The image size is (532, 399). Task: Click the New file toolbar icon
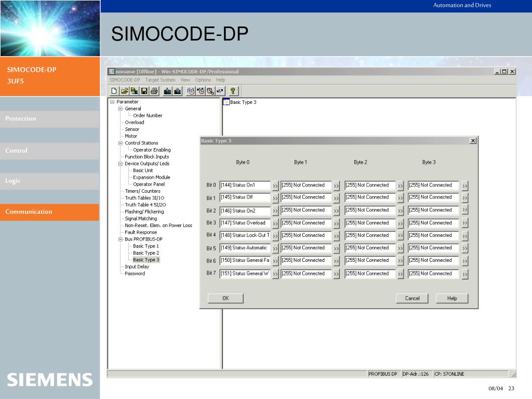click(114, 91)
